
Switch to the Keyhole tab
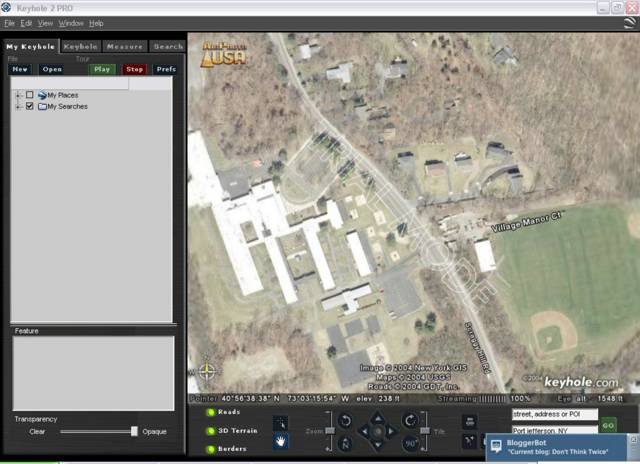click(x=81, y=47)
